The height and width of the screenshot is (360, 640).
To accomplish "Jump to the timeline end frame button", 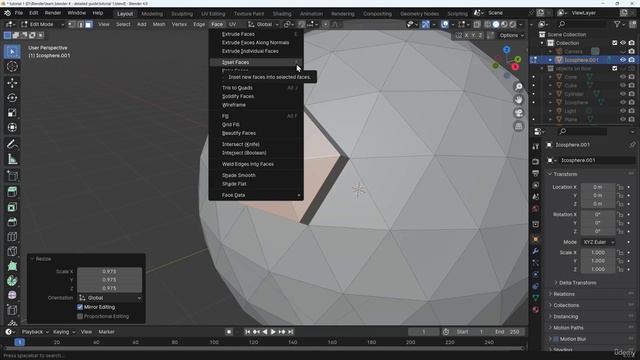I will click(291, 332).
